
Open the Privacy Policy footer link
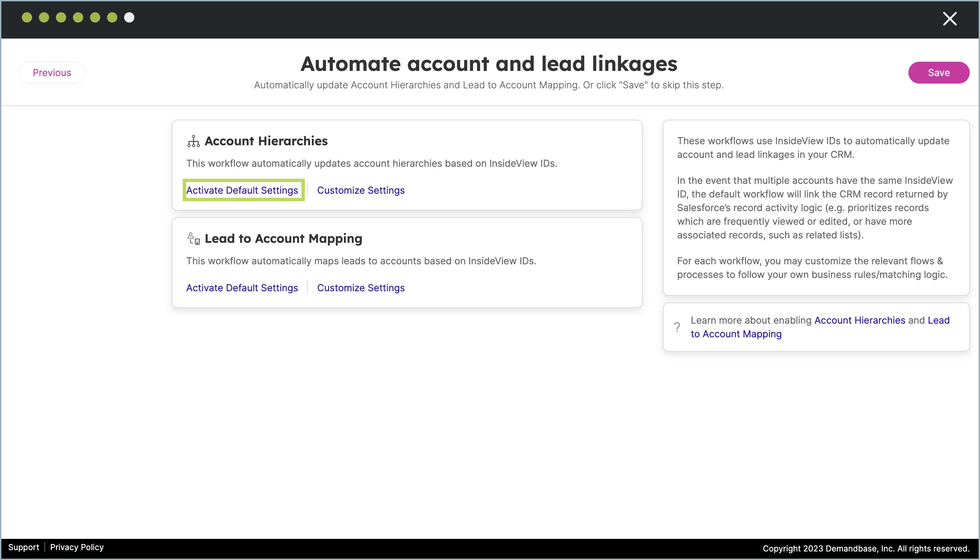click(77, 547)
